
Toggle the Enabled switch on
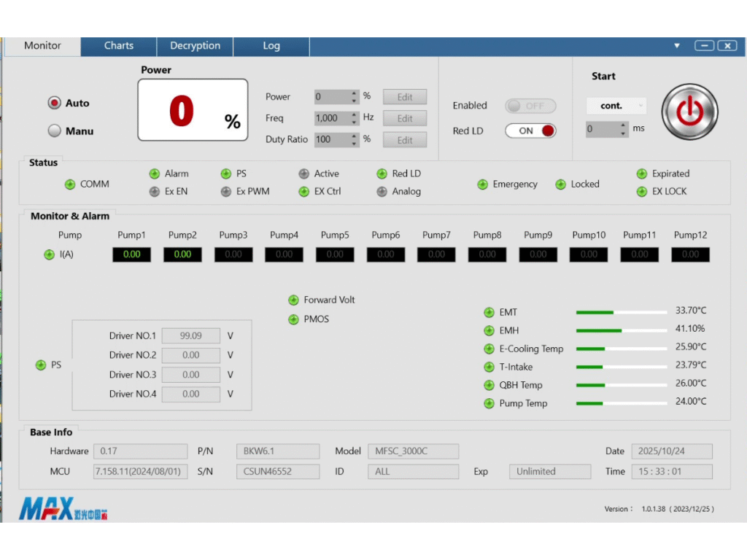(x=530, y=106)
